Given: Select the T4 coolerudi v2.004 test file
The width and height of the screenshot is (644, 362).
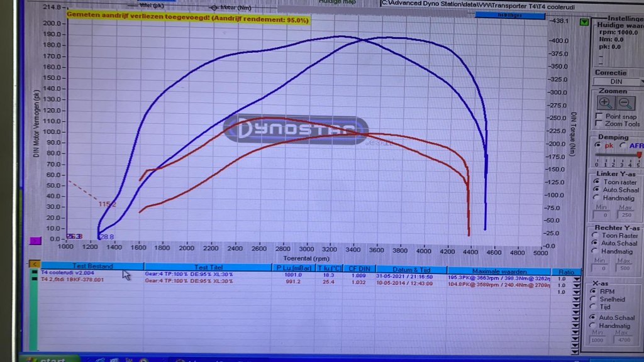Looking at the screenshot, I should [x=67, y=273].
